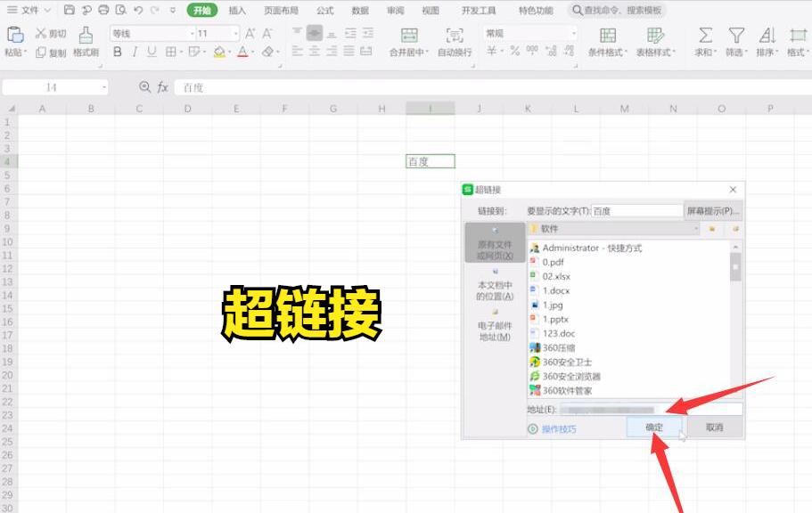Open the font name dropdown
The height and width of the screenshot is (513, 812).
[190, 32]
